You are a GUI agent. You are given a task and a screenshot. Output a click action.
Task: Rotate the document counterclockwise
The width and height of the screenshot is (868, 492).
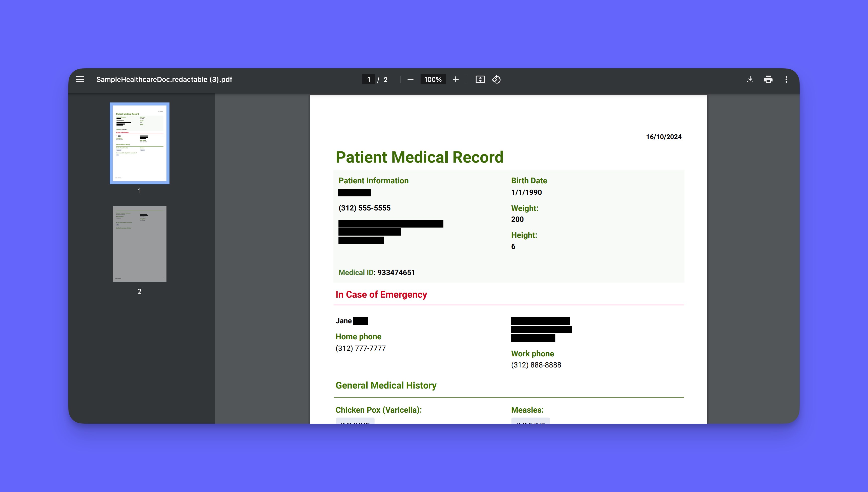pos(496,79)
